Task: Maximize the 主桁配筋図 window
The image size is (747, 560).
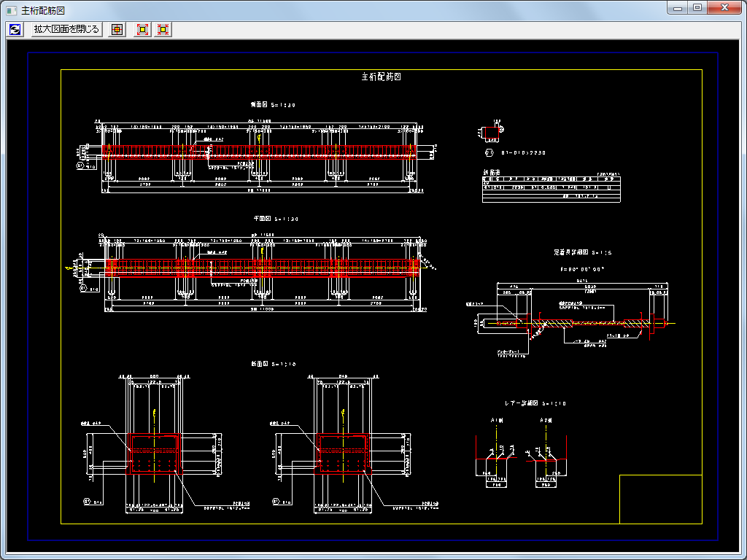Action: (697, 7)
